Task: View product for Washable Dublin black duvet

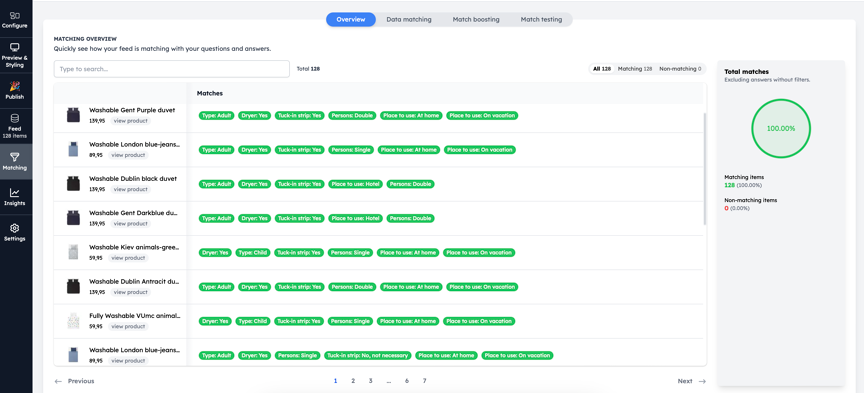Action: [130, 189]
